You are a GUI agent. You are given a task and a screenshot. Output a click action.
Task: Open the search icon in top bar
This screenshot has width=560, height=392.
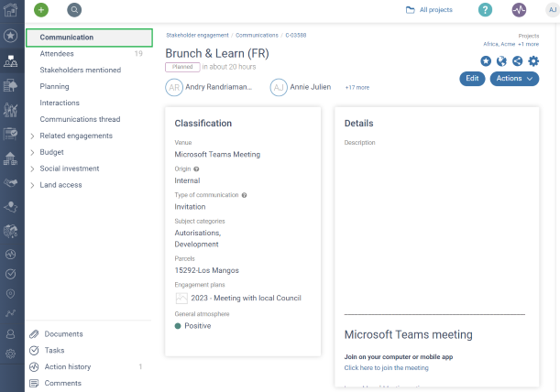[74, 10]
